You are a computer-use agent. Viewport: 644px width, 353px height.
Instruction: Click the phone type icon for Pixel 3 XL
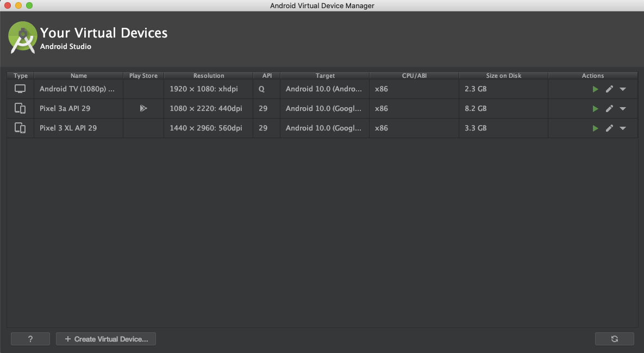[x=20, y=128]
